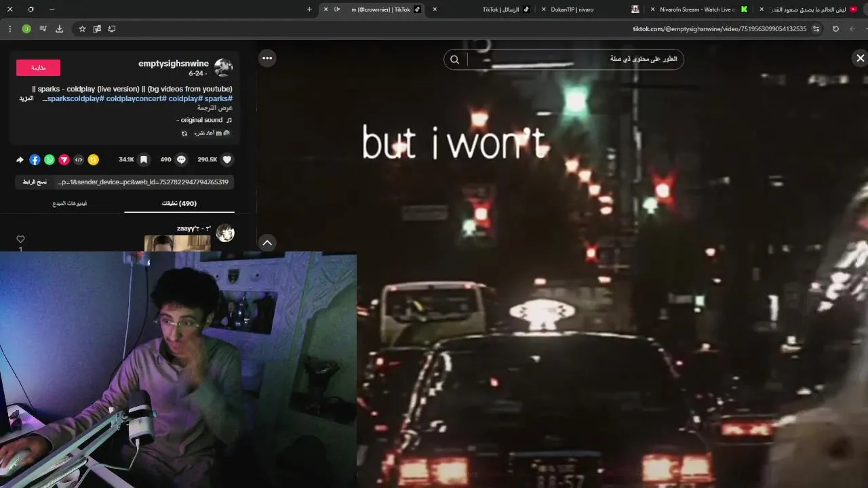Open the reposted-by user badge

click(x=208, y=134)
